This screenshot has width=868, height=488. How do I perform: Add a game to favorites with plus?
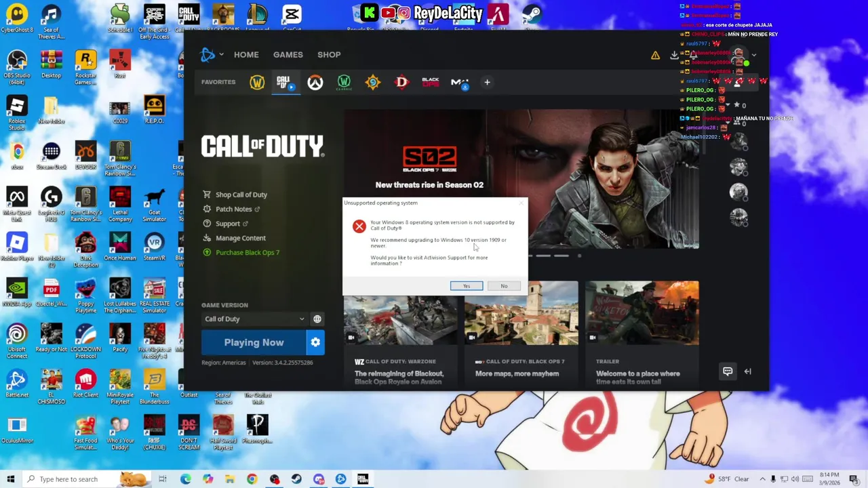pyautogui.click(x=487, y=82)
